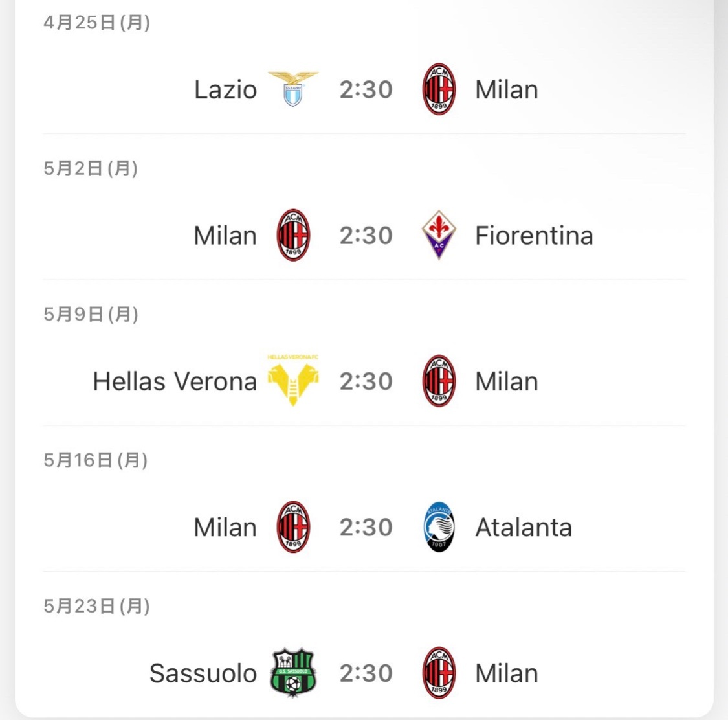Select the Hellas Verona team name
Image resolution: width=728 pixels, height=720 pixels.
point(175,381)
